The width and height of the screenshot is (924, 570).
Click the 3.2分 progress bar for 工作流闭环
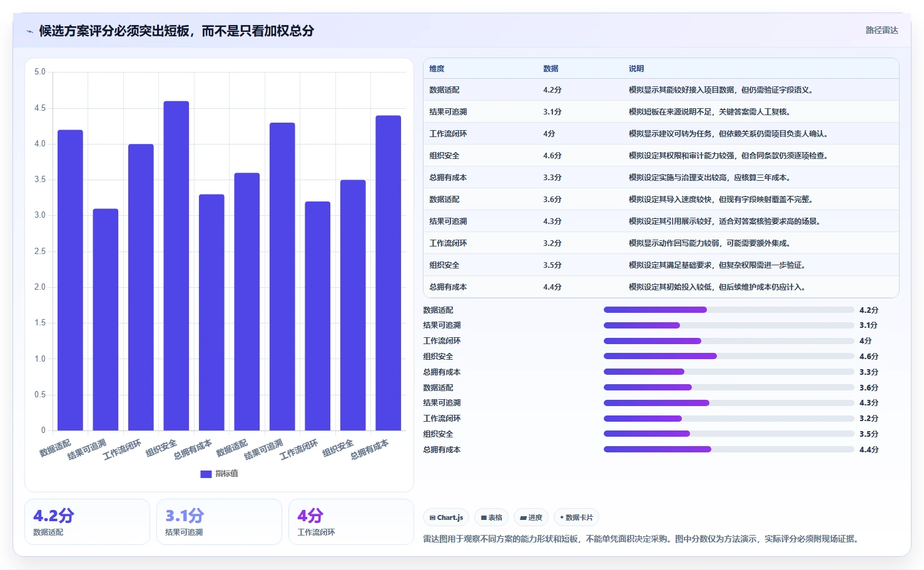729,419
